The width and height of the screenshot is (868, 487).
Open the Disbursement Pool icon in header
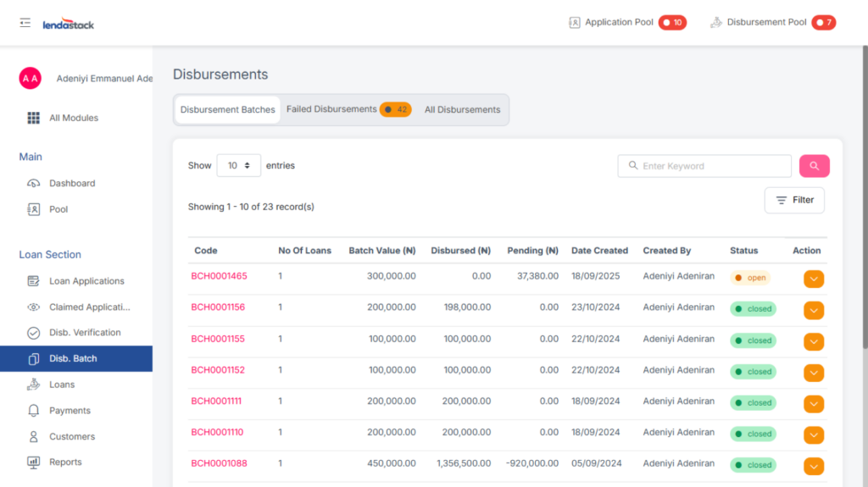coord(716,23)
